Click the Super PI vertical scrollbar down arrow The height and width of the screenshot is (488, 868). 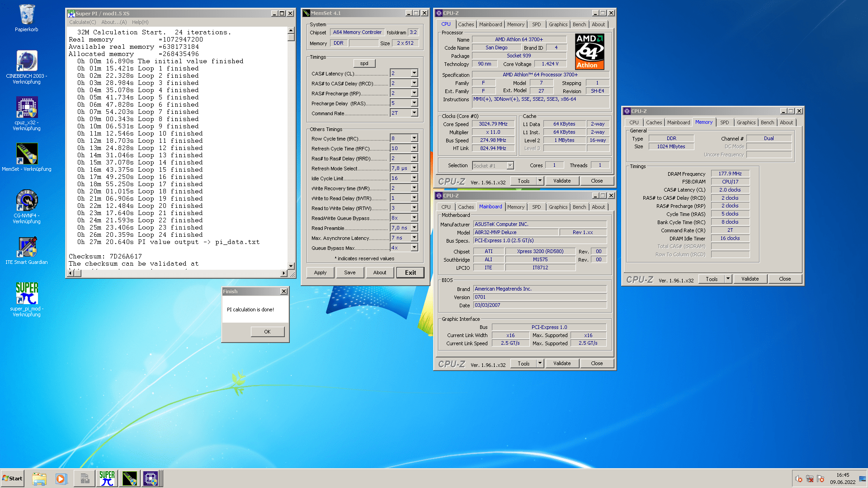(x=291, y=266)
